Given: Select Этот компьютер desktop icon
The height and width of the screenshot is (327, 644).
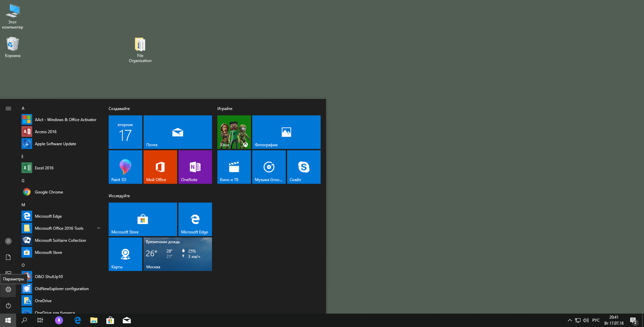Looking at the screenshot, I should click(x=12, y=17).
